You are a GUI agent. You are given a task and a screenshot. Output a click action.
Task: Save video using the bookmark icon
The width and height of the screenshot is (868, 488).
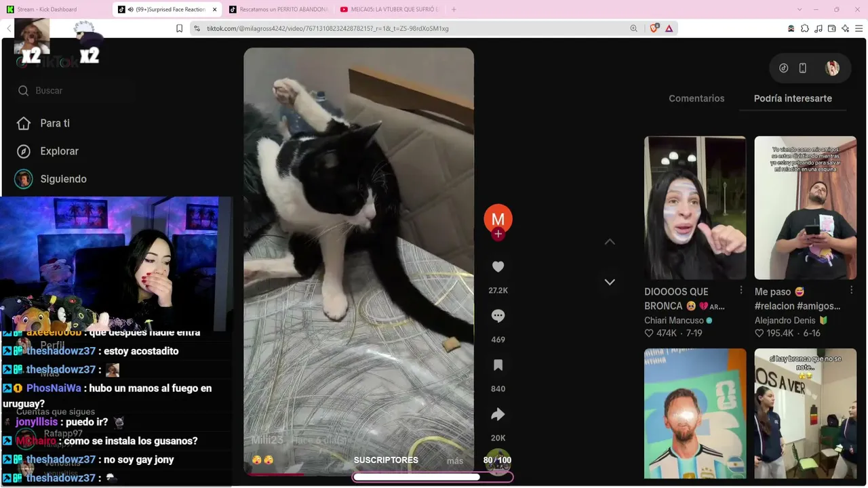click(x=498, y=365)
